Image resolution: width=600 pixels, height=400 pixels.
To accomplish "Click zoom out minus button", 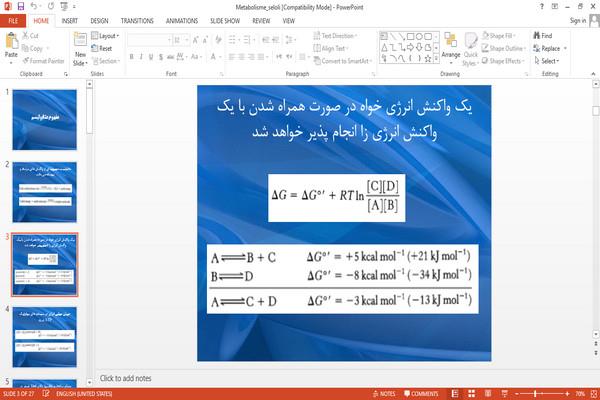I will 517,393.
